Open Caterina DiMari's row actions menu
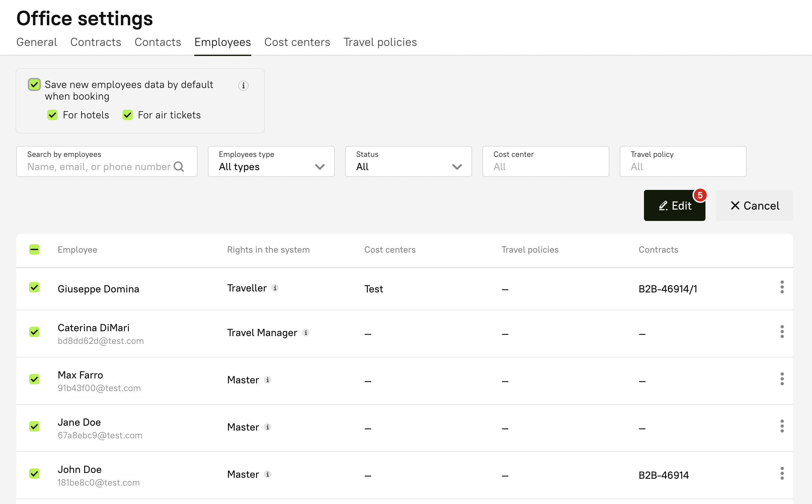 [782, 332]
